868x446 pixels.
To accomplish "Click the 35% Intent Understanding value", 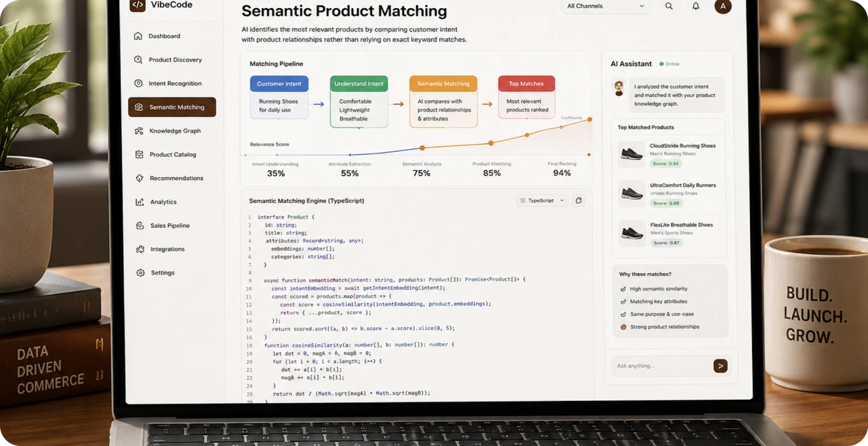I will [x=276, y=174].
